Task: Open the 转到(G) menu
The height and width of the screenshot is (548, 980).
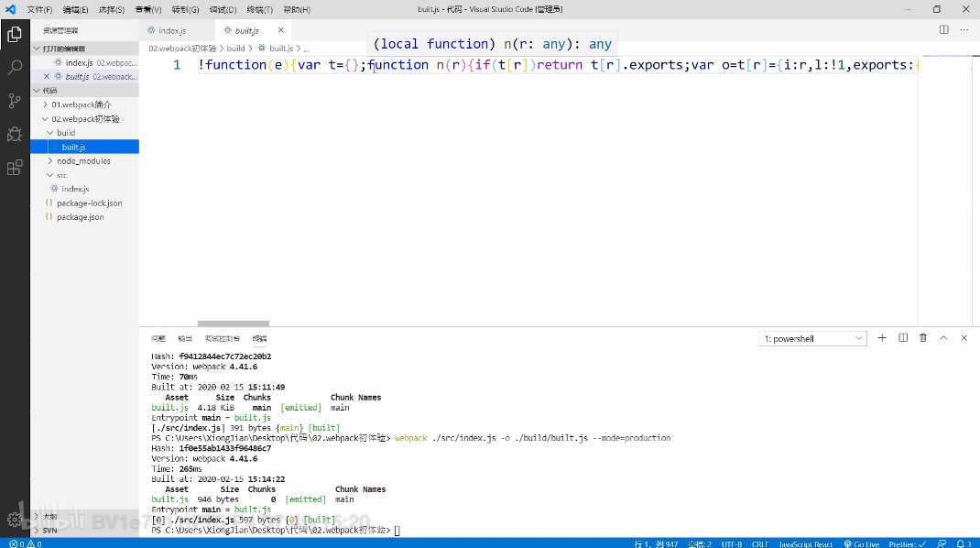Action: point(186,9)
